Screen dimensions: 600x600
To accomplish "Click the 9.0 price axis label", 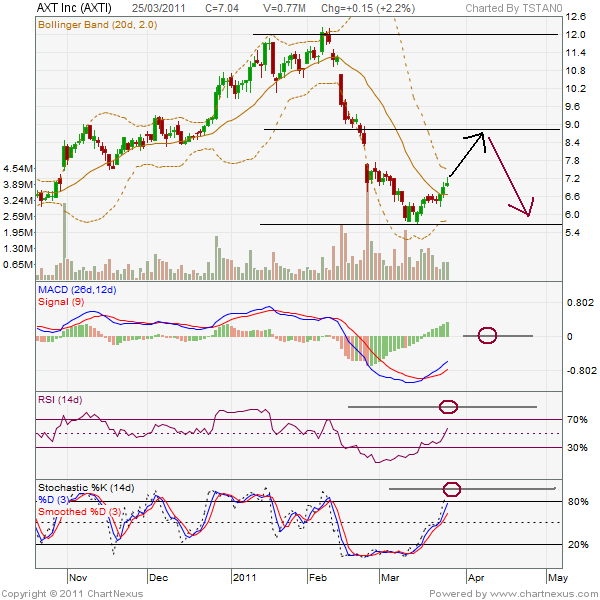I will [572, 125].
